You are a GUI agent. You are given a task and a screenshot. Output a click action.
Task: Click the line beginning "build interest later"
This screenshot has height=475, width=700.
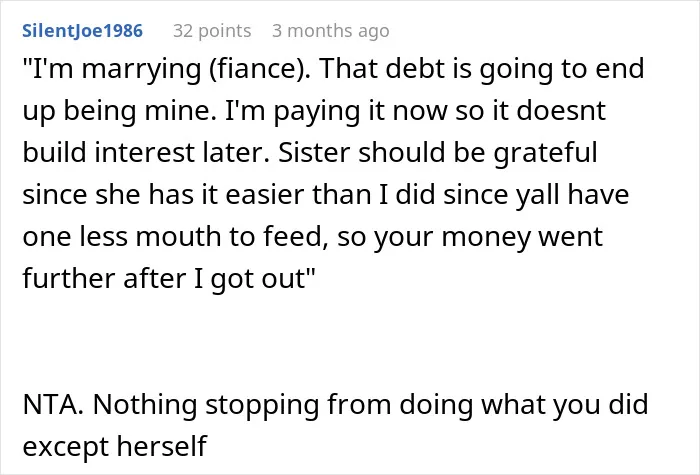310,153
